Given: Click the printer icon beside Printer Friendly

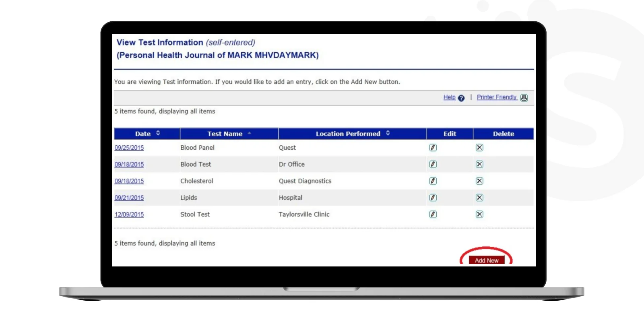Looking at the screenshot, I should click(x=524, y=98).
